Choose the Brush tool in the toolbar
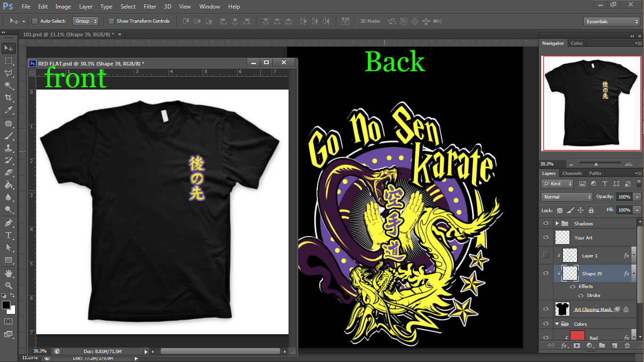 pos(8,135)
